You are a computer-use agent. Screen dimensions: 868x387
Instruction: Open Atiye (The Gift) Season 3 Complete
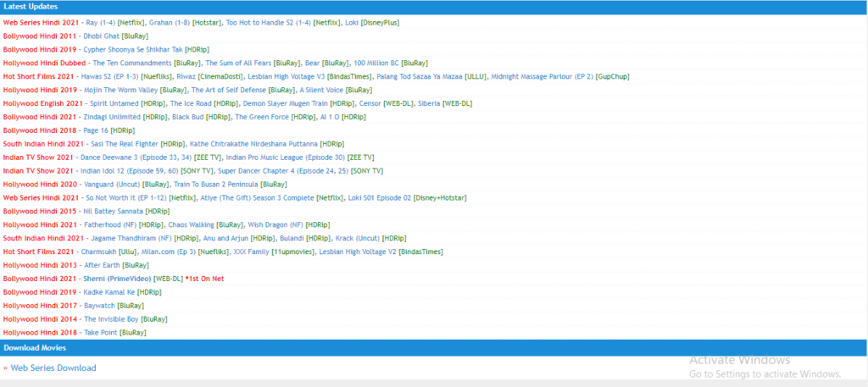pyautogui.click(x=259, y=197)
